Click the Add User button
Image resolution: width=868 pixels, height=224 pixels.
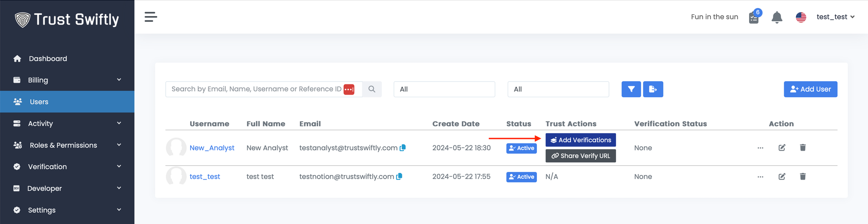(810, 89)
